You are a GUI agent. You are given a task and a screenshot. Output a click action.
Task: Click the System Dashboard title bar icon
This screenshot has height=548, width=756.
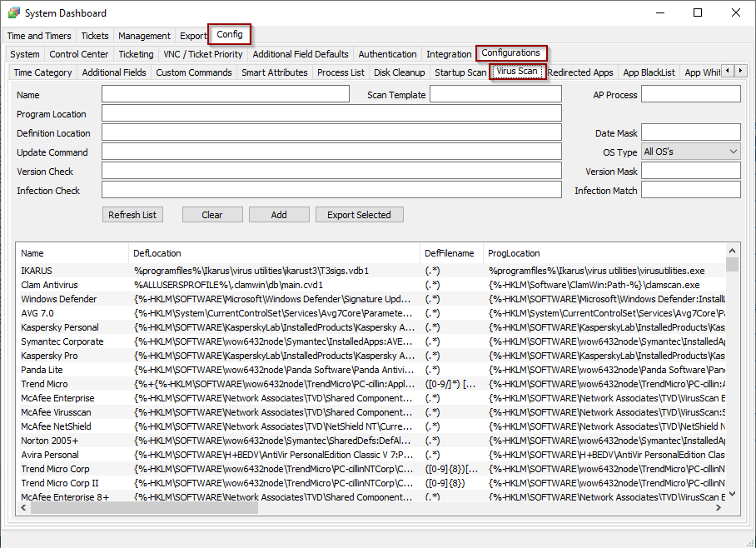tap(13, 13)
